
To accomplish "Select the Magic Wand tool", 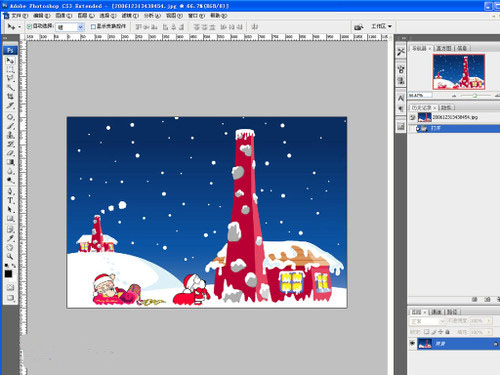I will click(10, 87).
